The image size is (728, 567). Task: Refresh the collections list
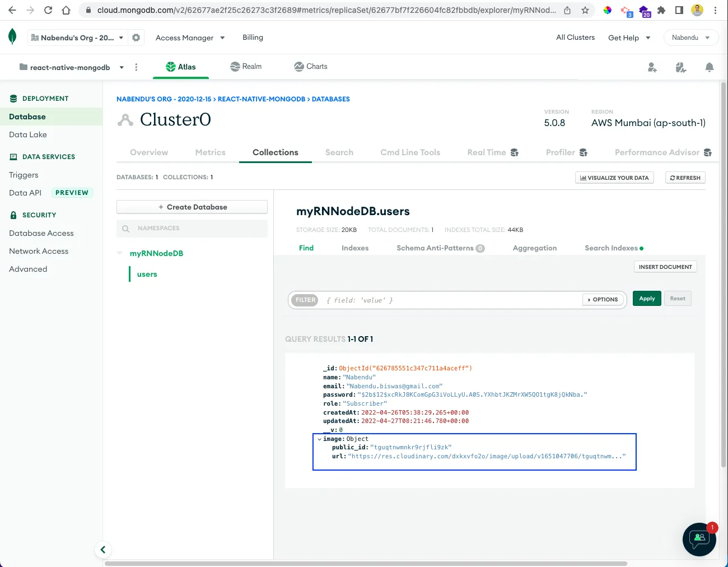[685, 178]
